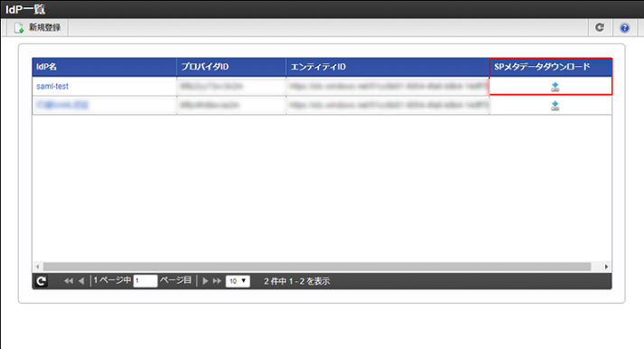Image resolution: width=644 pixels, height=349 pixels.
Task: Open the saml-test IdP link
Action: tap(52, 86)
